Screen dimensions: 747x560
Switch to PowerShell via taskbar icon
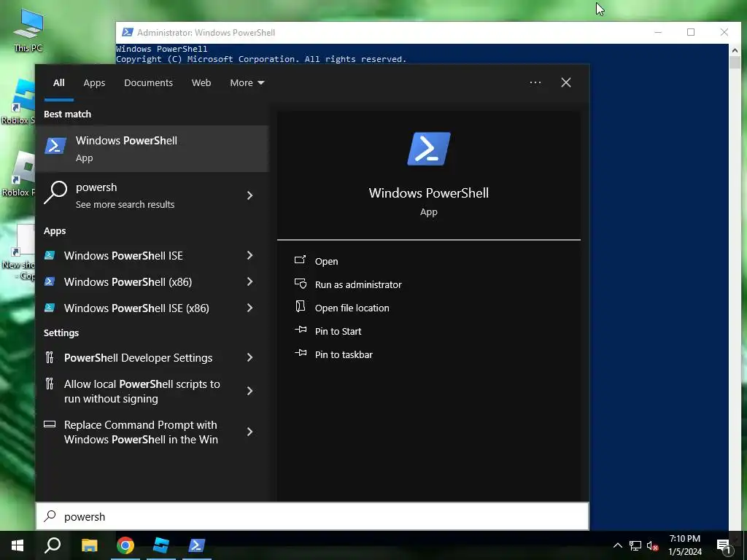coord(197,545)
